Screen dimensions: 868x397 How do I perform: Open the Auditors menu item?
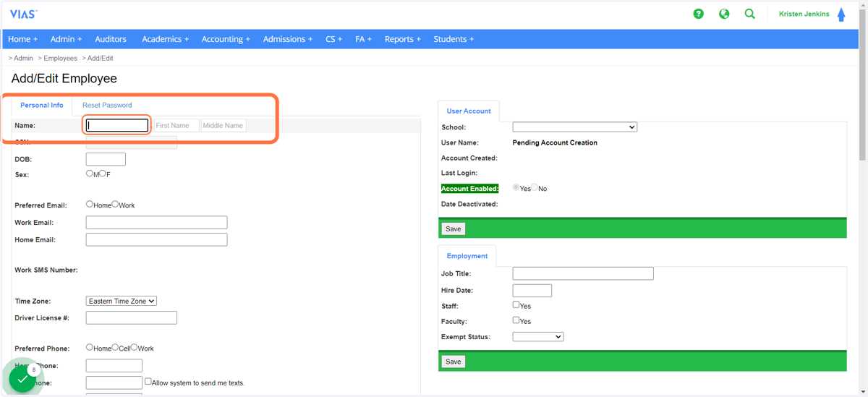click(111, 39)
